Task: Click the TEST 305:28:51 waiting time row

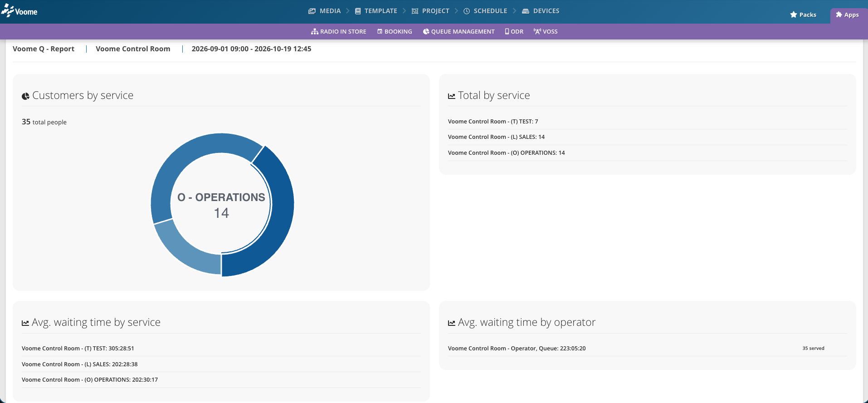Action: [x=221, y=349]
